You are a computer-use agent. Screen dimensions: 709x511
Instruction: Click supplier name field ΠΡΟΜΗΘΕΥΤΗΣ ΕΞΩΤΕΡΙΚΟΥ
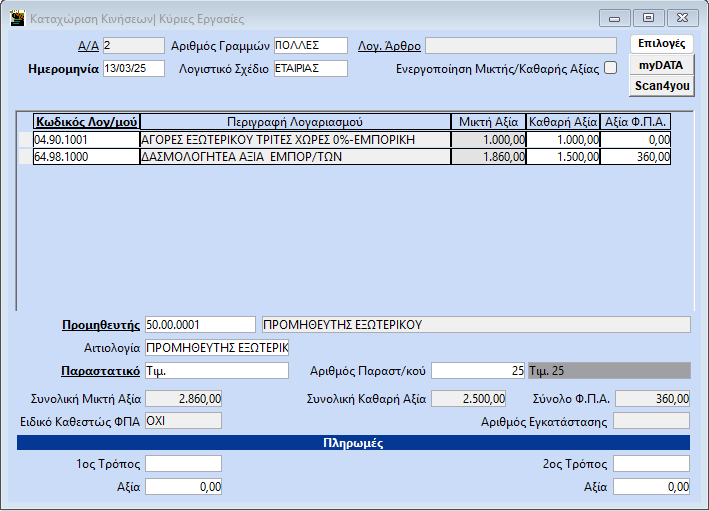coord(476,325)
